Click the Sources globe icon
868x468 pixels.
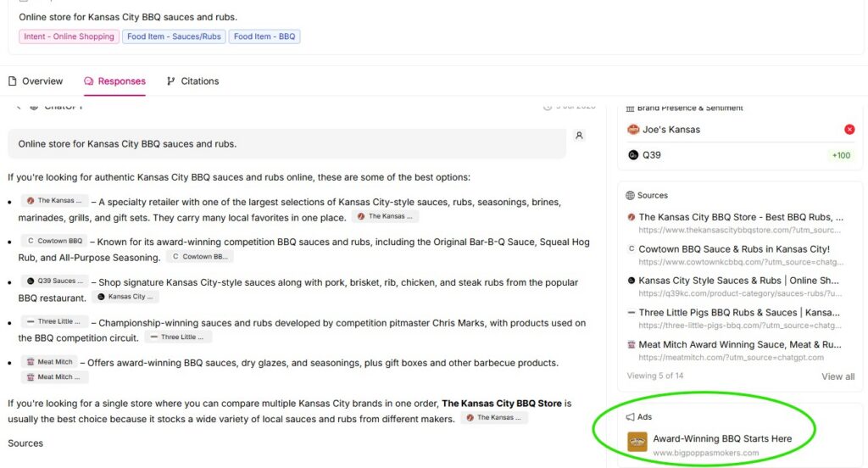(630, 196)
